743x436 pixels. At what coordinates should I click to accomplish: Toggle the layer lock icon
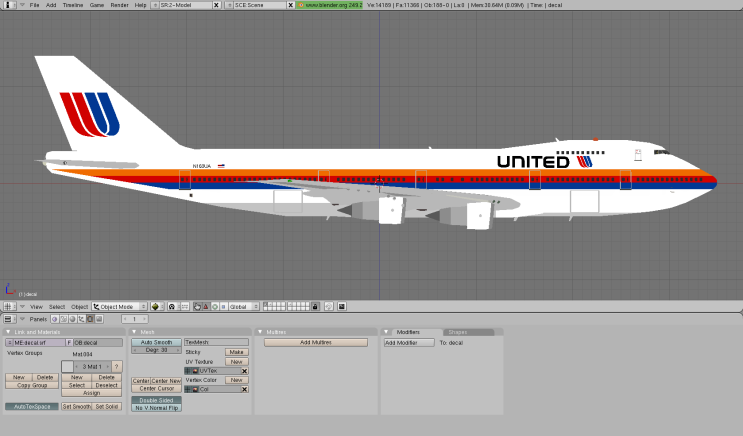click(x=315, y=307)
